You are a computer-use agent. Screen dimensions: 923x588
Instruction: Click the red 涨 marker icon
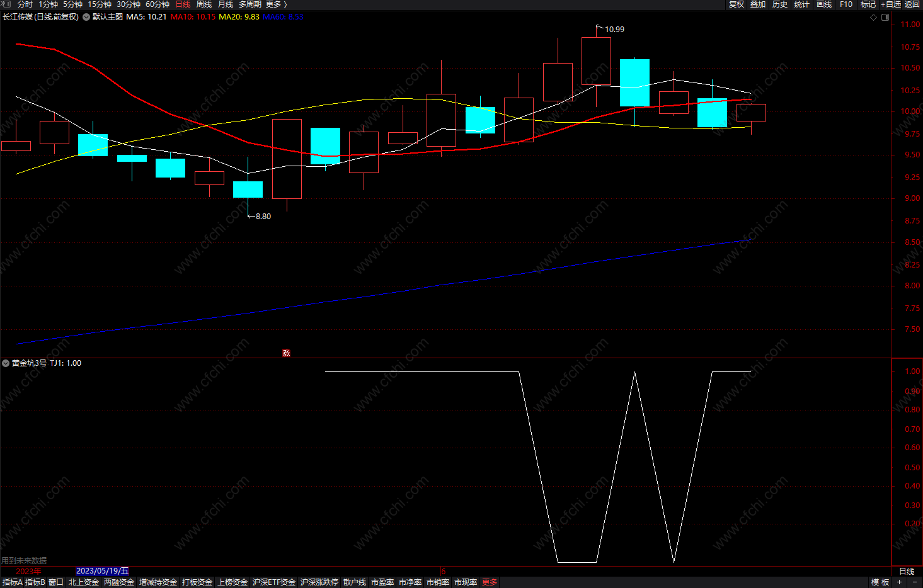pos(286,353)
